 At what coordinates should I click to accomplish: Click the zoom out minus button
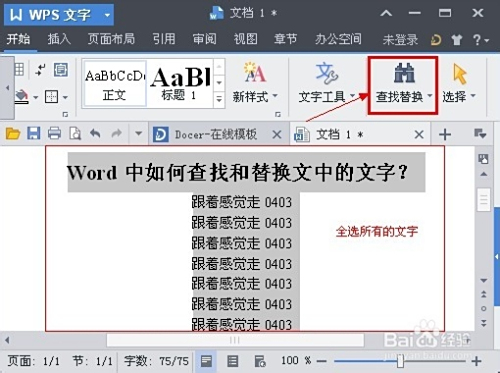click(322, 361)
